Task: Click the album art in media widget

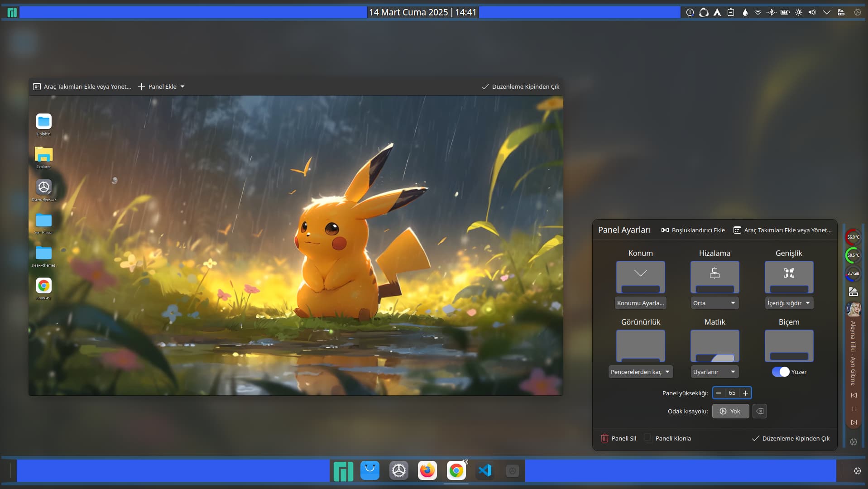Action: click(854, 309)
